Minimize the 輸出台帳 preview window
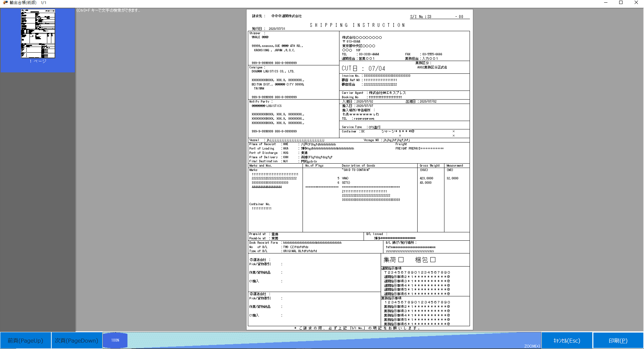Screen dimensions: 644x349 [606, 3]
